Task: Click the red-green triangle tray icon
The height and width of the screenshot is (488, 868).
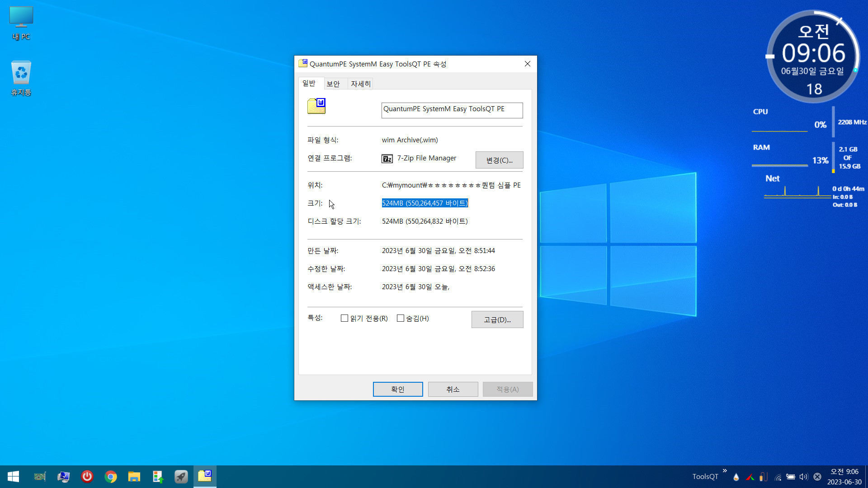Action: pos(750,477)
